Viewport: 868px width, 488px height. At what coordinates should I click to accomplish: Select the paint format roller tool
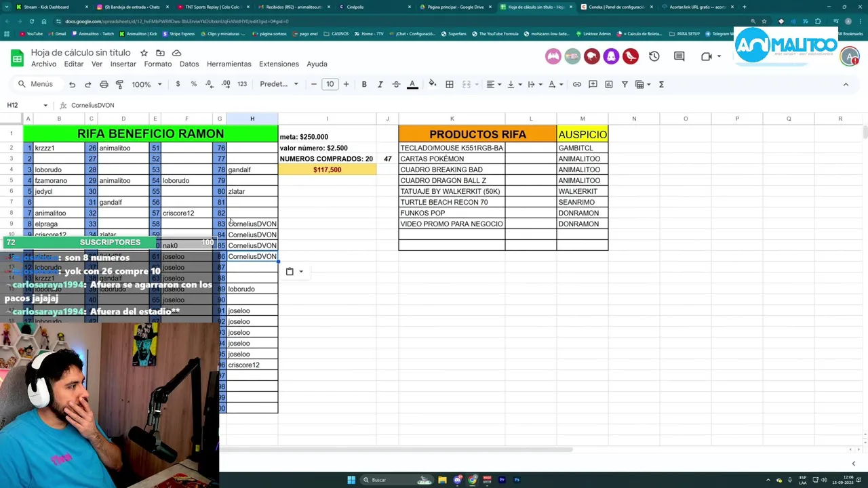119,84
